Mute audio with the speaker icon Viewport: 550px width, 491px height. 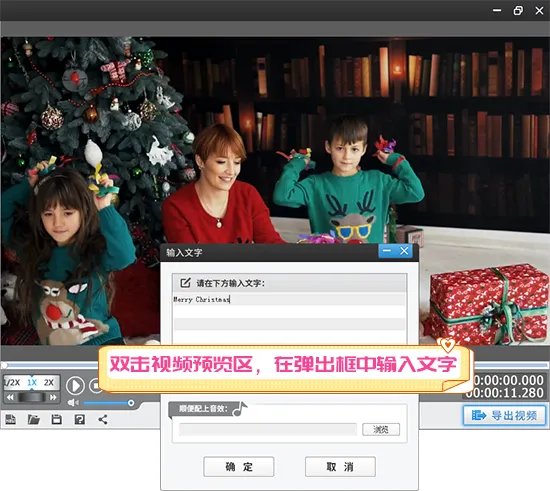click(x=73, y=403)
